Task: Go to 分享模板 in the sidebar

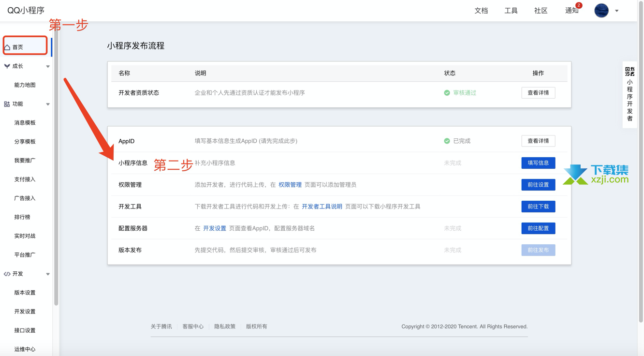Action: tap(25, 142)
